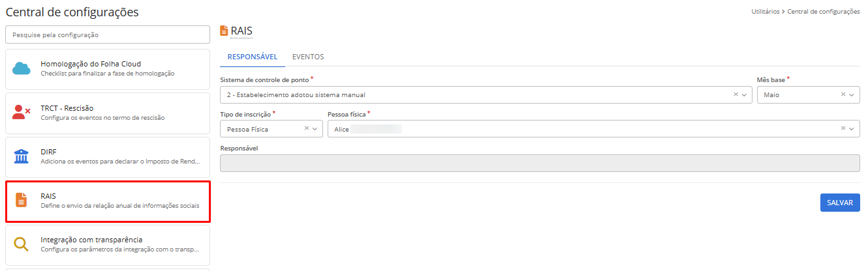Click the magnifier icon for Integração com transparência
Viewport: 868px width, 271px height.
pos(22,244)
